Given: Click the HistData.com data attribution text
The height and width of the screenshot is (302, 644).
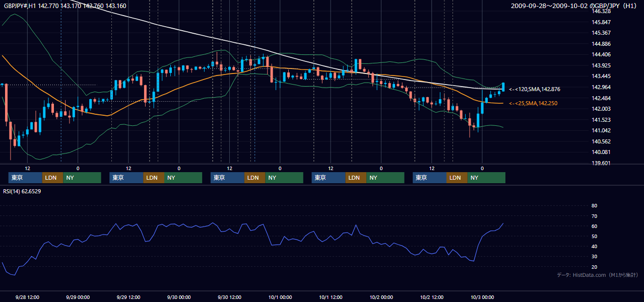Looking at the screenshot, I should pos(598,275).
